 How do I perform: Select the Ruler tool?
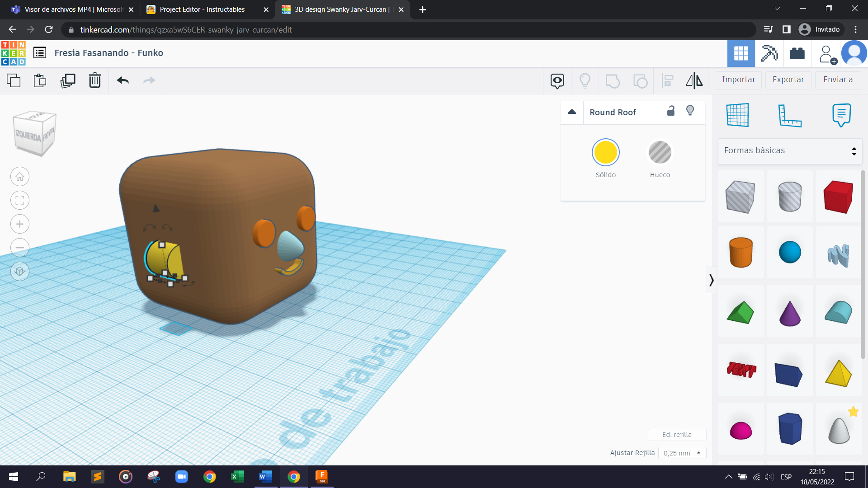[x=790, y=115]
